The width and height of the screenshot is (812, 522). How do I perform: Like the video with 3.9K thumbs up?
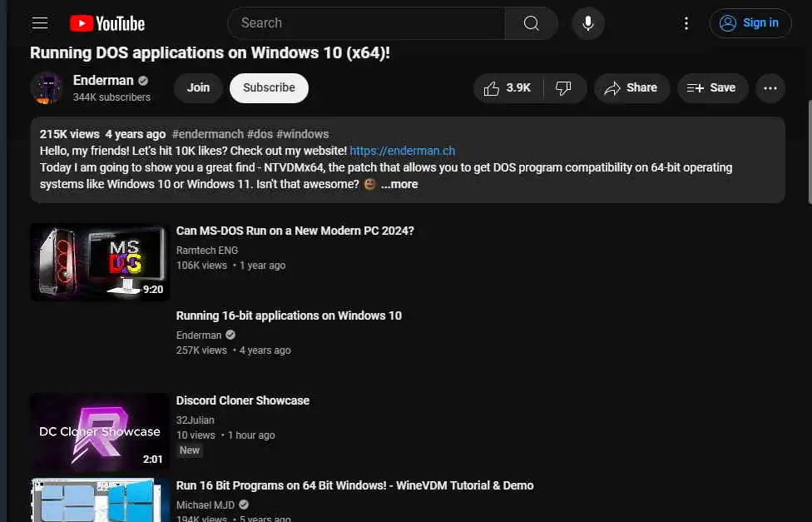tap(507, 88)
